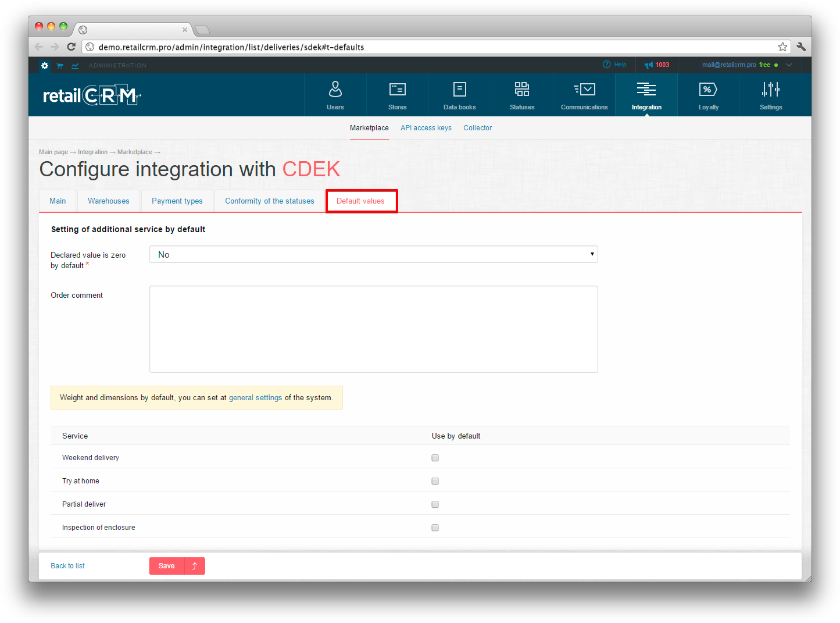840x623 pixels.
Task: Click the browser forward arrow
Action: (55, 47)
